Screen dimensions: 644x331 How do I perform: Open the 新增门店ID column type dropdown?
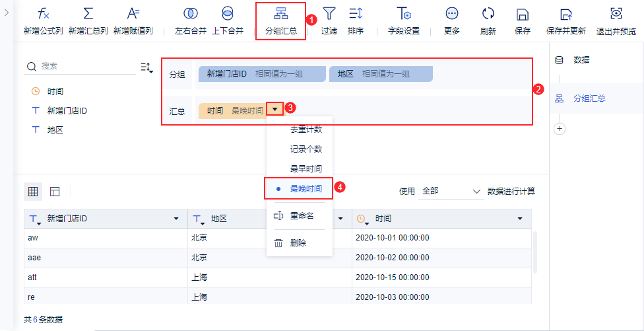pyautogui.click(x=36, y=219)
